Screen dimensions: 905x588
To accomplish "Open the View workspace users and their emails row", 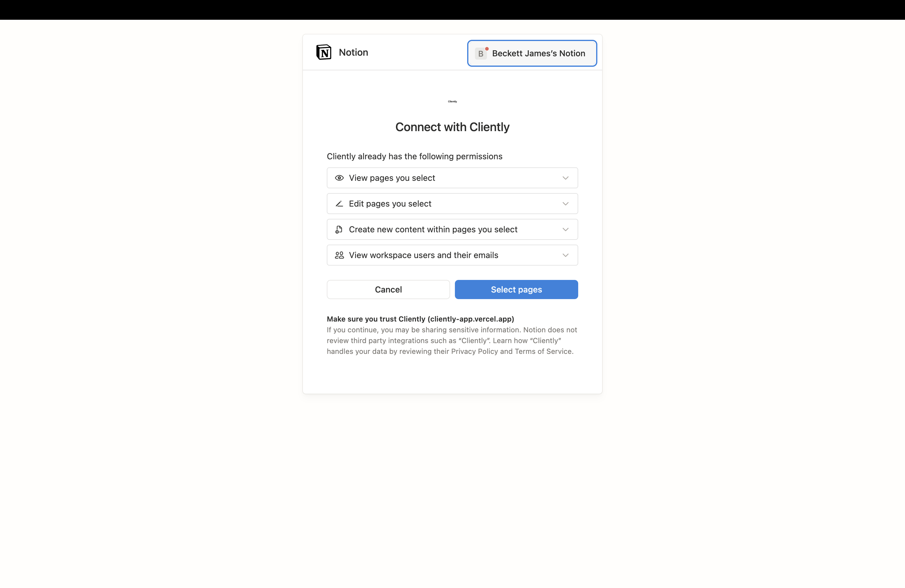I will (423, 255).
